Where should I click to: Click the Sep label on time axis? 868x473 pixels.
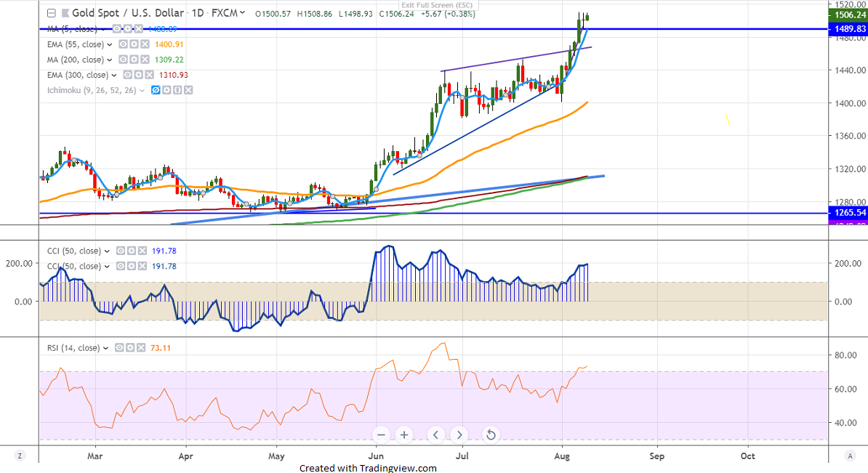[x=657, y=456]
